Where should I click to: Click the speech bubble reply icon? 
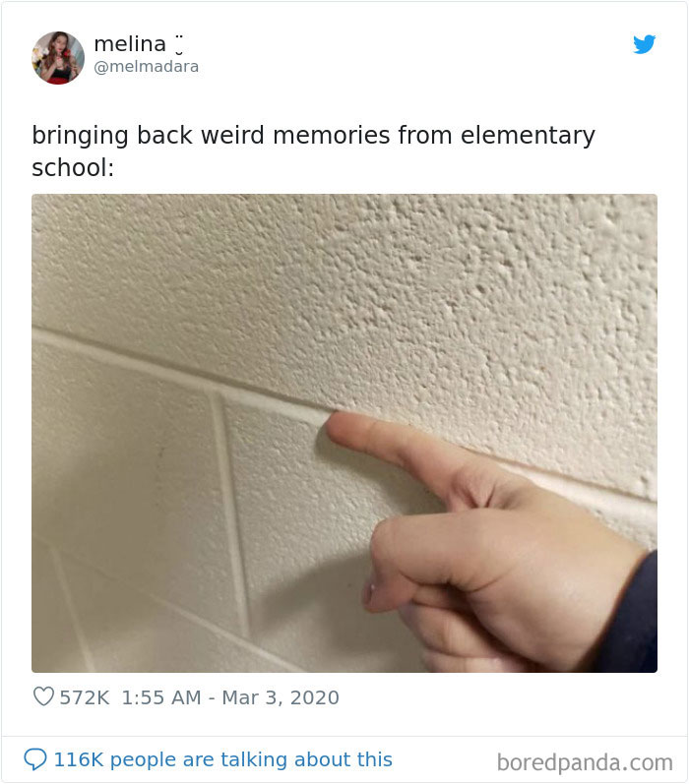35,759
